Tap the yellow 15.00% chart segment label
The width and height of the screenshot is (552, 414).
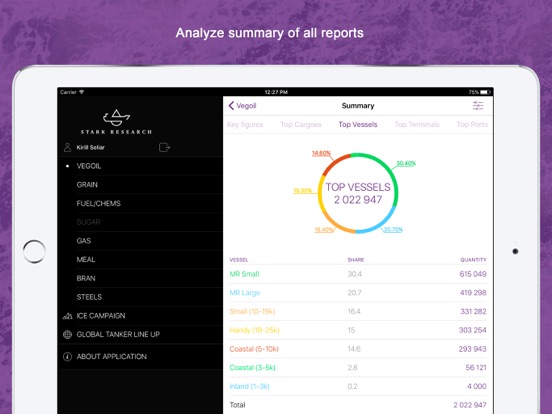click(302, 190)
